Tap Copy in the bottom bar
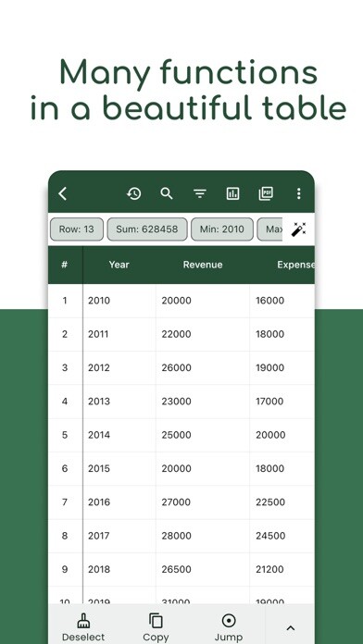 [156, 627]
